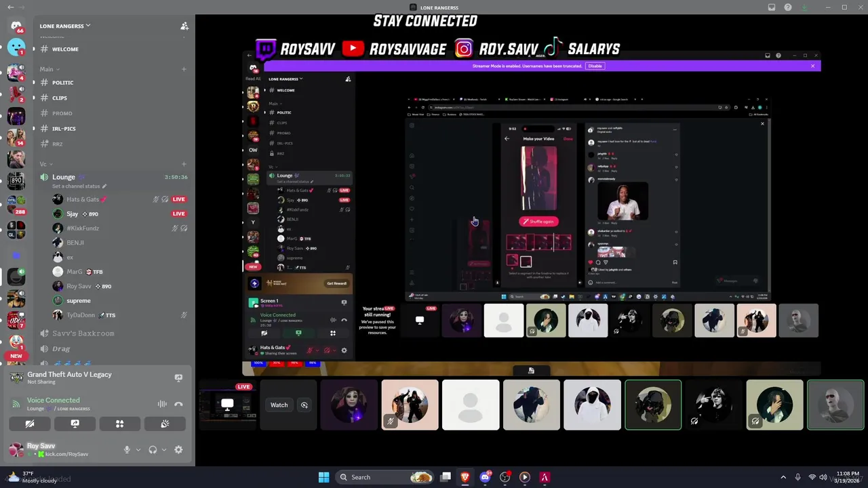Collapse the Main channel category
Image resolution: width=868 pixels, height=488 pixels.
pos(50,69)
